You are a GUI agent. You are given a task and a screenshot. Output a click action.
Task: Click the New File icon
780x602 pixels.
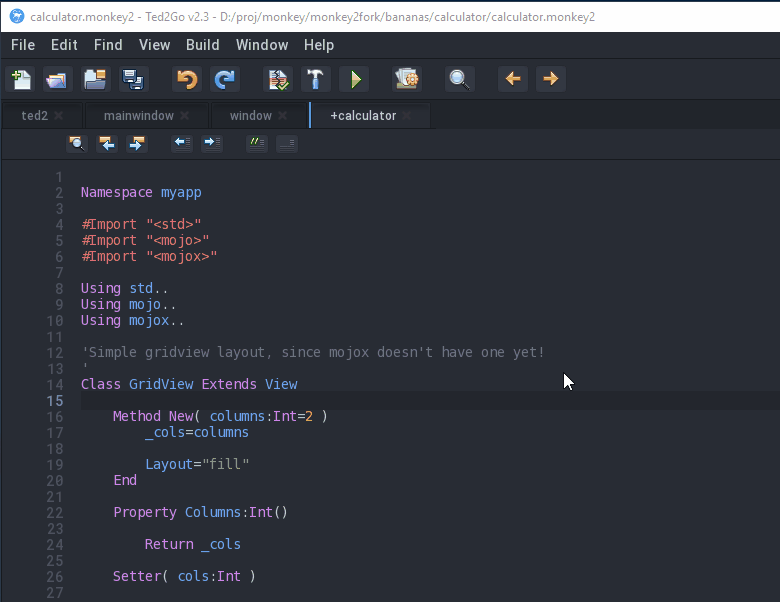coord(21,79)
